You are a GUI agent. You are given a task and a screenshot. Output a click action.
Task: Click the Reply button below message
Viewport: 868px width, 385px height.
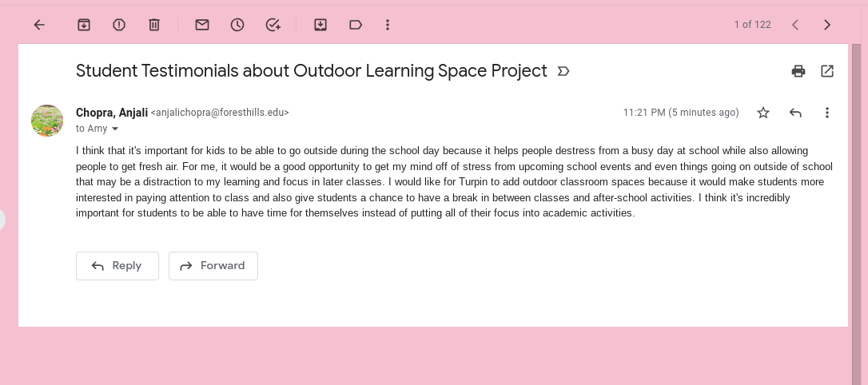[x=117, y=266]
